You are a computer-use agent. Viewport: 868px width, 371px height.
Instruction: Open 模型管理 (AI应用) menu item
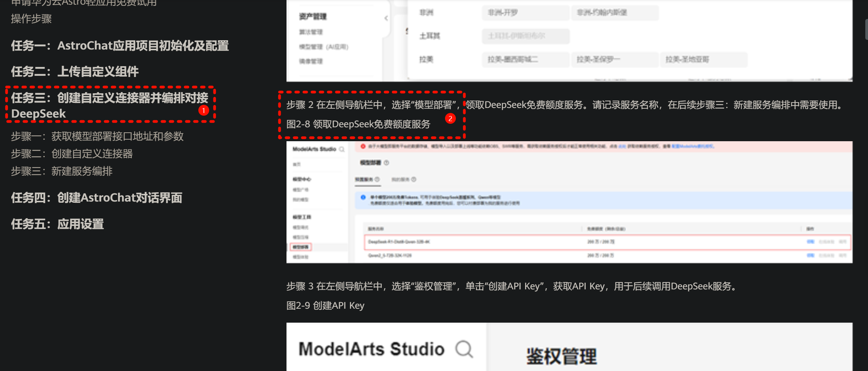[x=324, y=47]
